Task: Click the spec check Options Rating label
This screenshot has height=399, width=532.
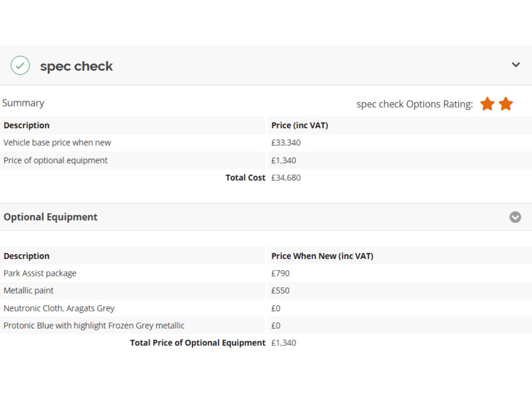Action: coord(414,104)
